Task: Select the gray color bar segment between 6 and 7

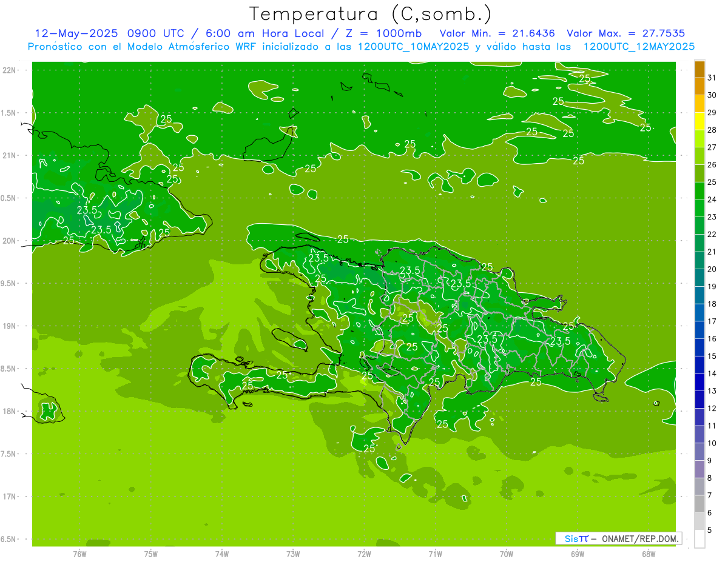Action: (x=699, y=504)
